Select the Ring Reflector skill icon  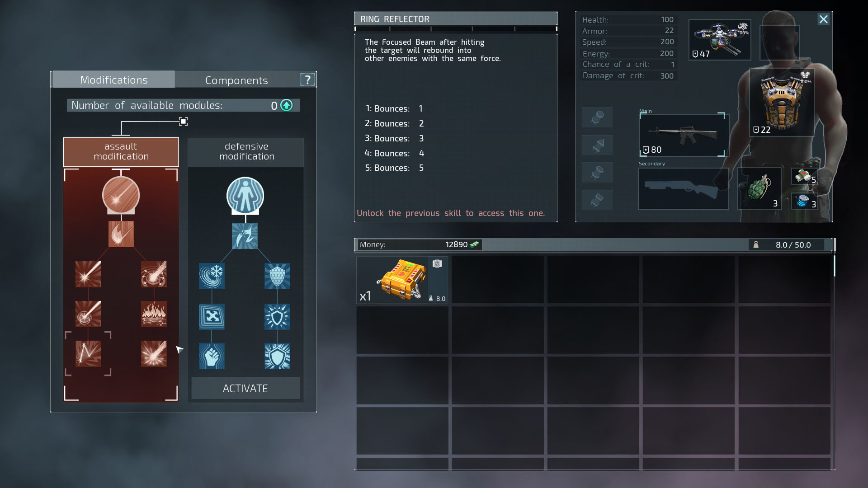point(88,353)
